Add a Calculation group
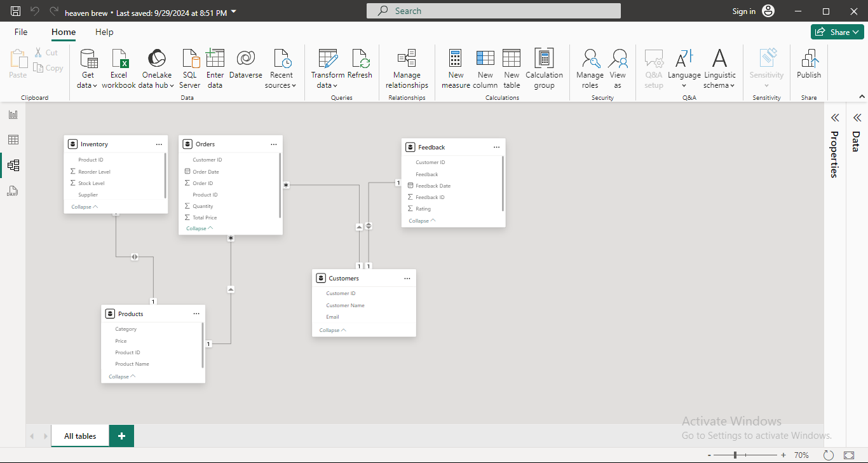Viewport: 868px width, 463px height. coord(545,69)
